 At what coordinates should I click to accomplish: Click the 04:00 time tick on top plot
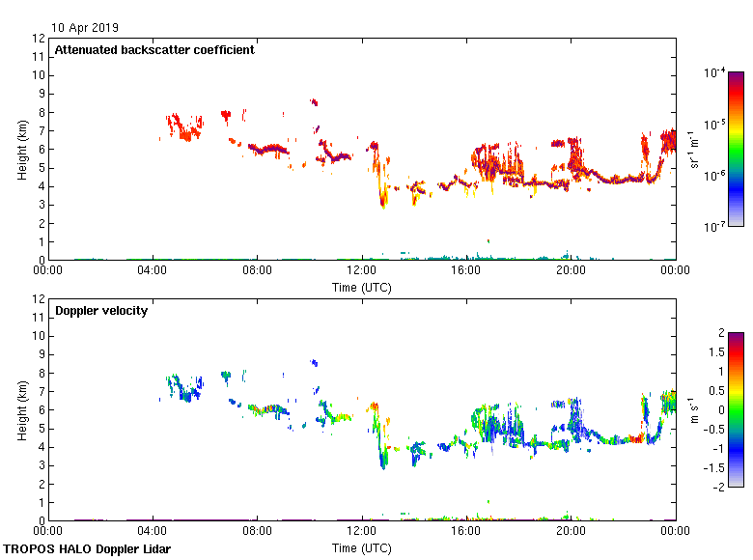click(153, 271)
